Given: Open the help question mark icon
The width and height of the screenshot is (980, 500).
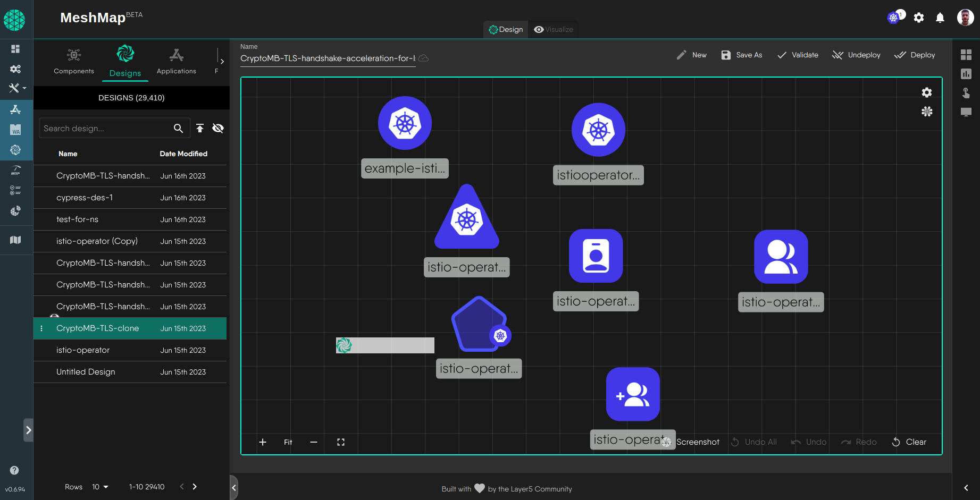Looking at the screenshot, I should point(14,470).
